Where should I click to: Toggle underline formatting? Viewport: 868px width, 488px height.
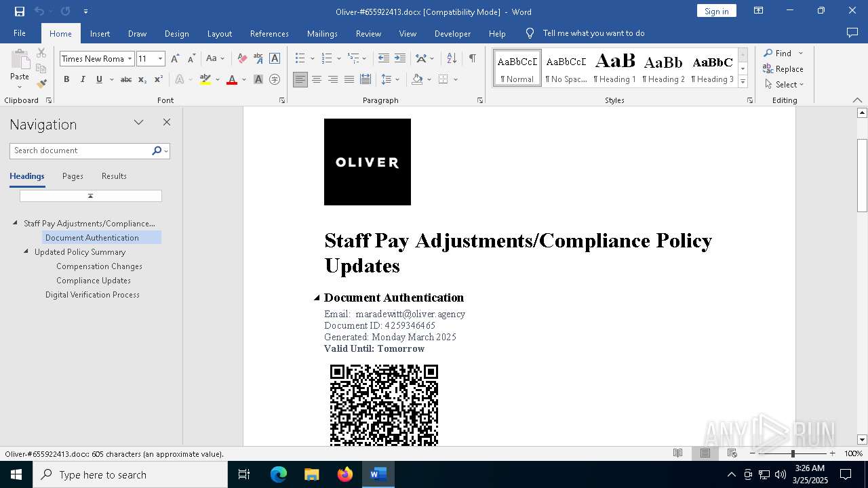99,79
